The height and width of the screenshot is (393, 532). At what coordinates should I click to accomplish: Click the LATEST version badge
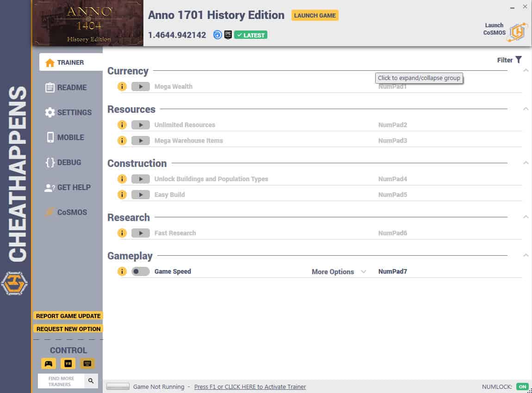251,35
